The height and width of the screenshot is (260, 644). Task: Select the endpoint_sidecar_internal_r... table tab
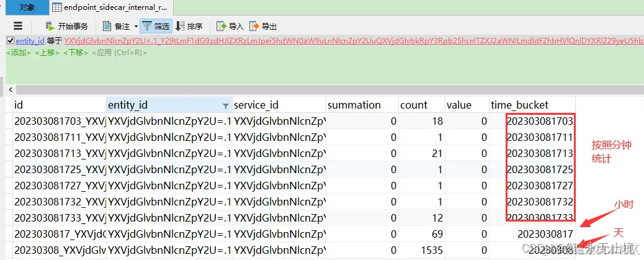[x=110, y=7]
